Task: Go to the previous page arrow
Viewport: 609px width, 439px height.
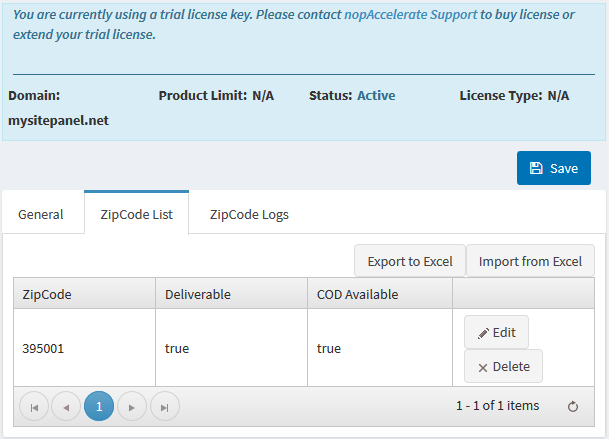Action: tap(66, 406)
